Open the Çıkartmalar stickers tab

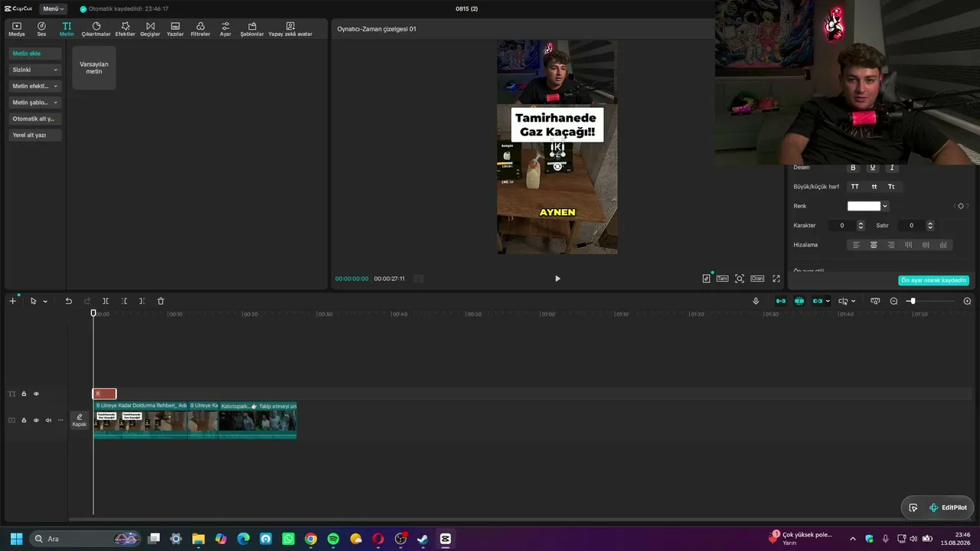96,29
